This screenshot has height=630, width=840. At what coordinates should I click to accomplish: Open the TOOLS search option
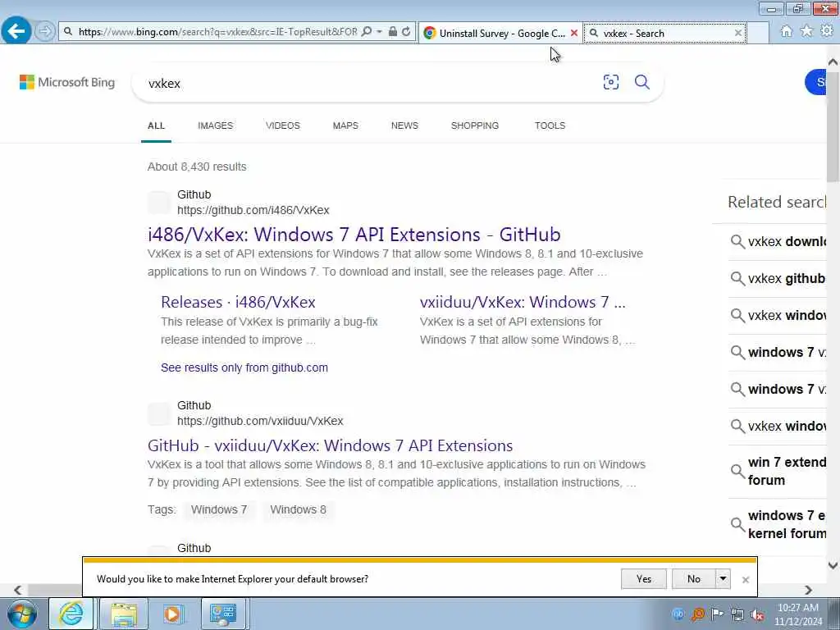550,126
